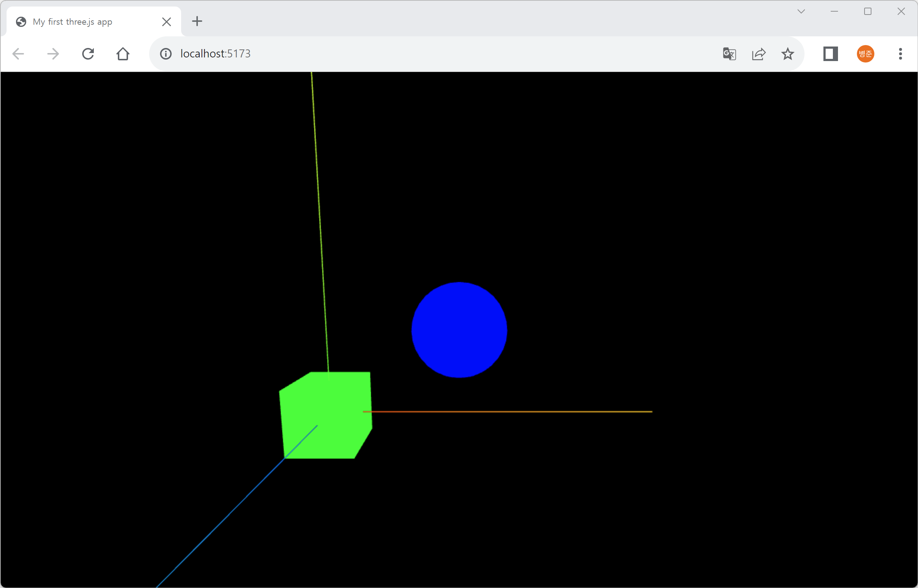
Task: Open the Google Translate page icon
Action: pos(729,54)
